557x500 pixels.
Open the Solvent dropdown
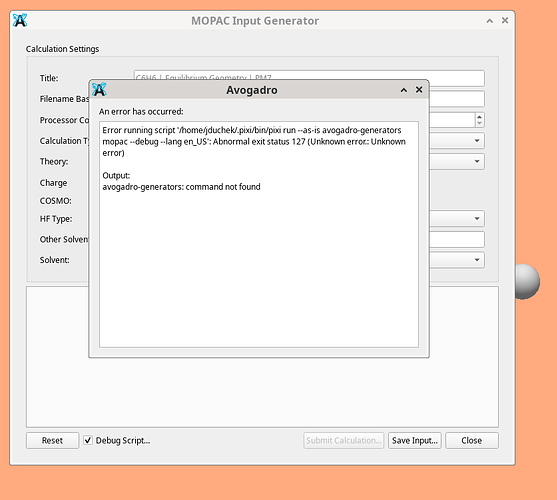point(477,260)
